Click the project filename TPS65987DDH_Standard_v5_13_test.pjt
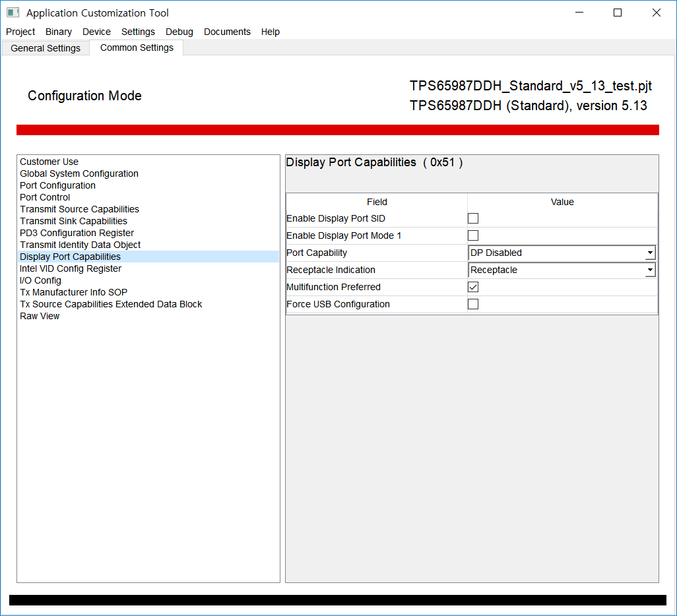This screenshot has height=616, width=677. tap(531, 86)
